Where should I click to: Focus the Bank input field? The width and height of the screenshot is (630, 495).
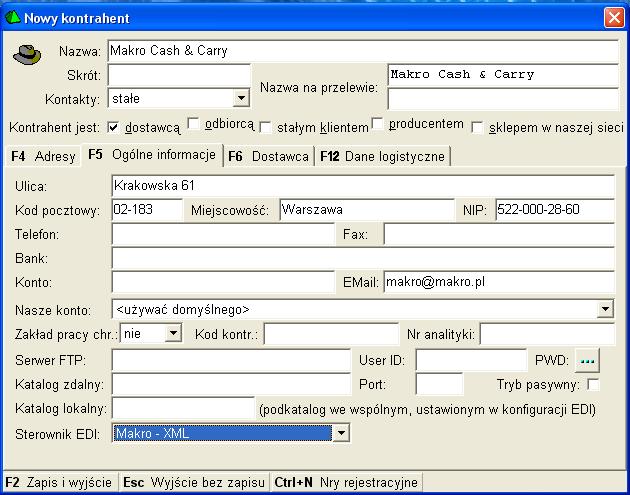coord(363,258)
